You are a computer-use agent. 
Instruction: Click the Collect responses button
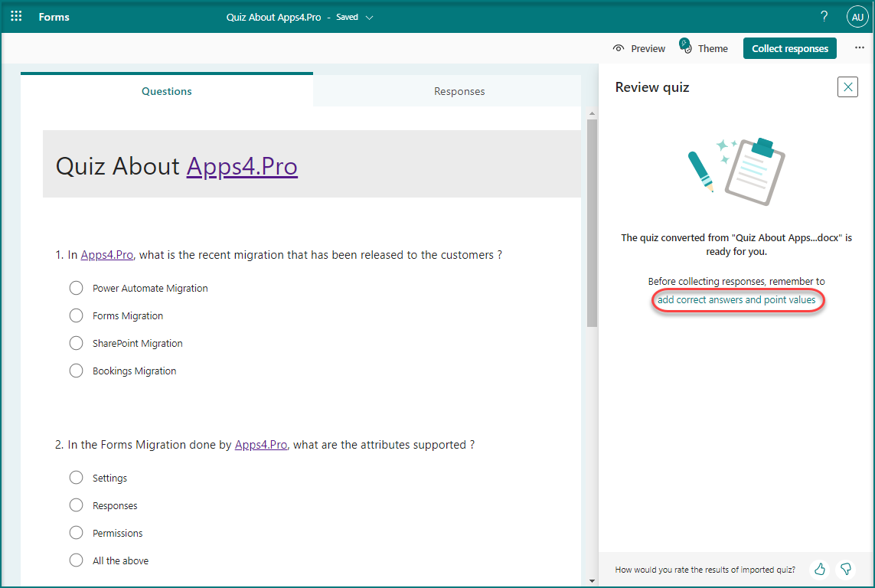(789, 48)
